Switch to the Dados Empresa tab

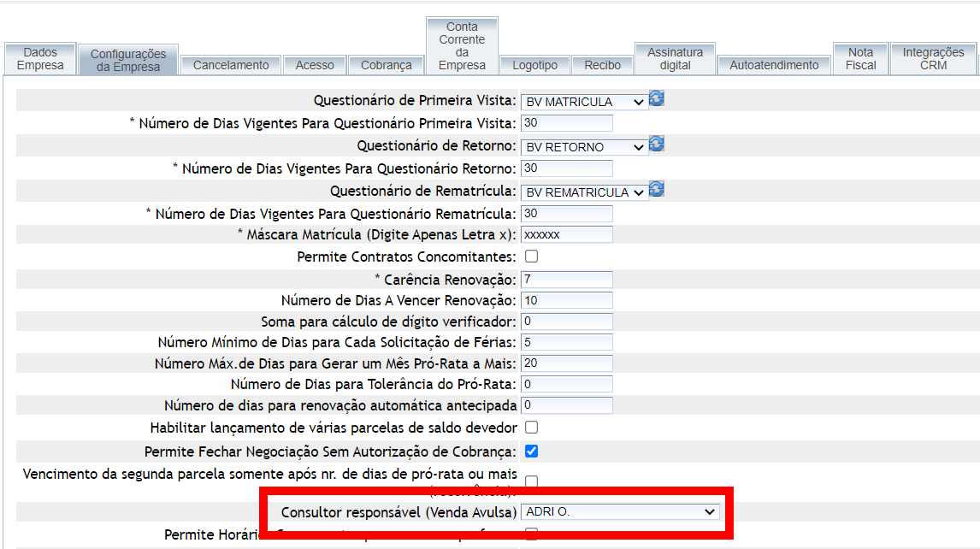40,59
